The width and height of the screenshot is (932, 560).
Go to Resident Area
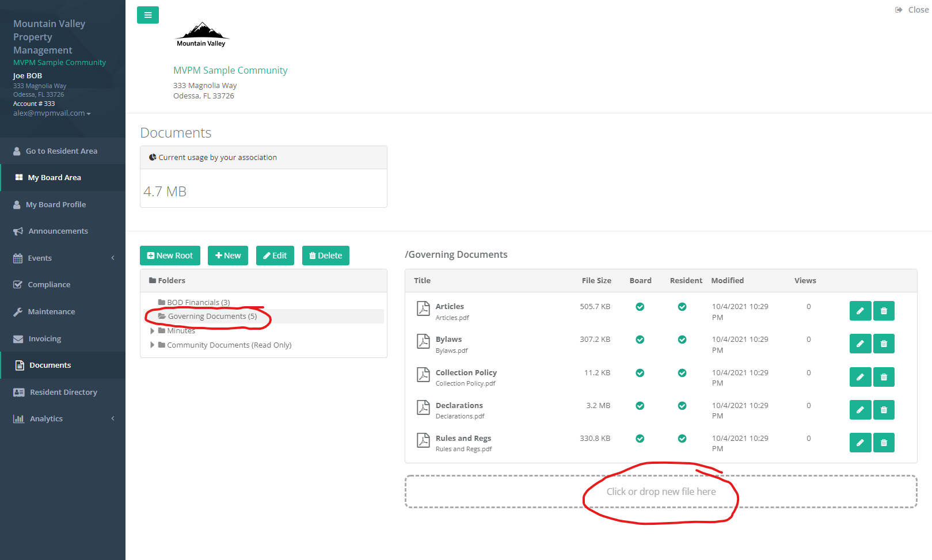click(63, 151)
